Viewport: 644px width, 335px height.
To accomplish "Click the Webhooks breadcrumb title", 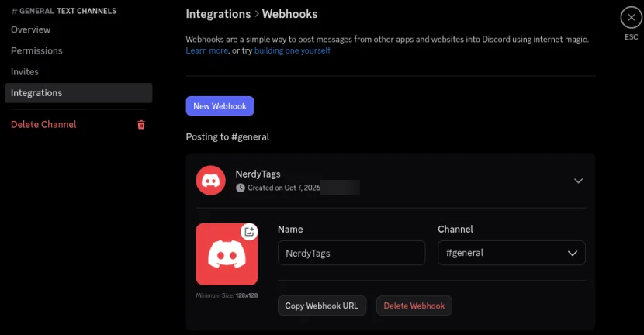I will pos(290,14).
